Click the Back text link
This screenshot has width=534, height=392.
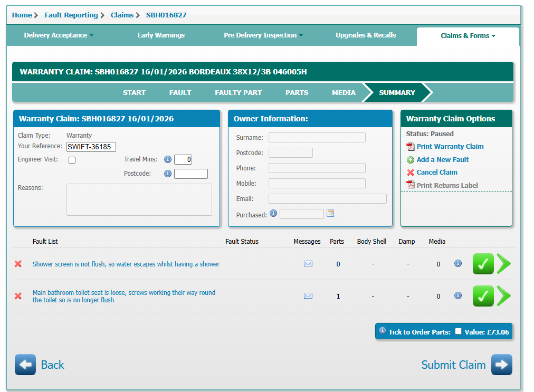pos(52,365)
